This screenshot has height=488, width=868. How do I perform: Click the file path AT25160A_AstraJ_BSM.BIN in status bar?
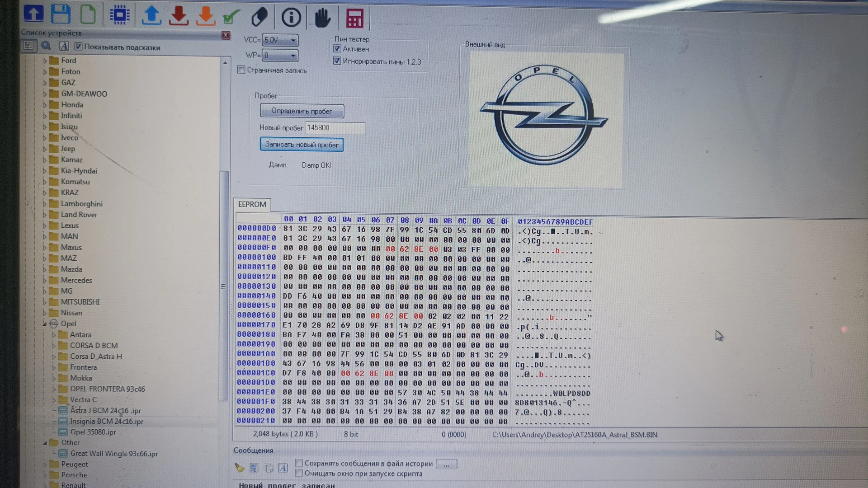(575, 435)
